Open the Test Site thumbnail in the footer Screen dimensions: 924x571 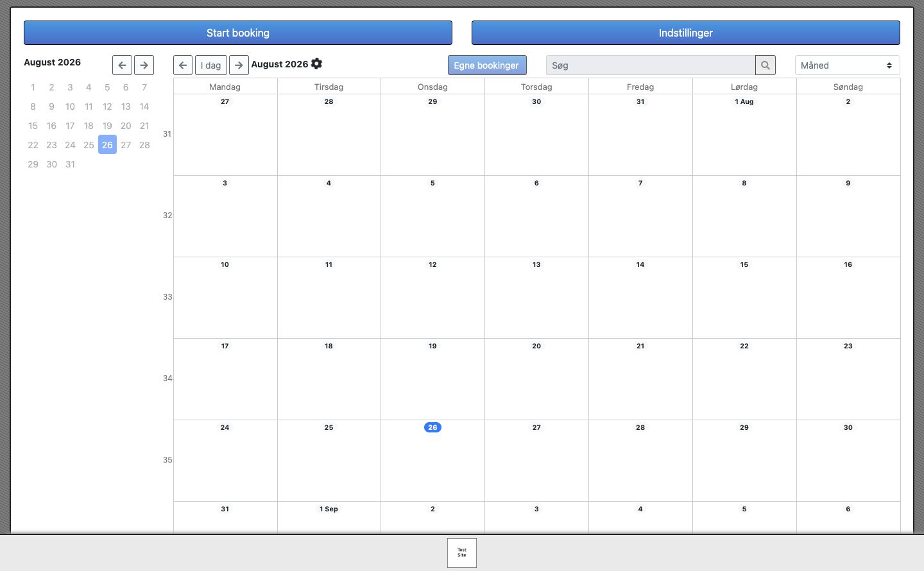coord(462,553)
